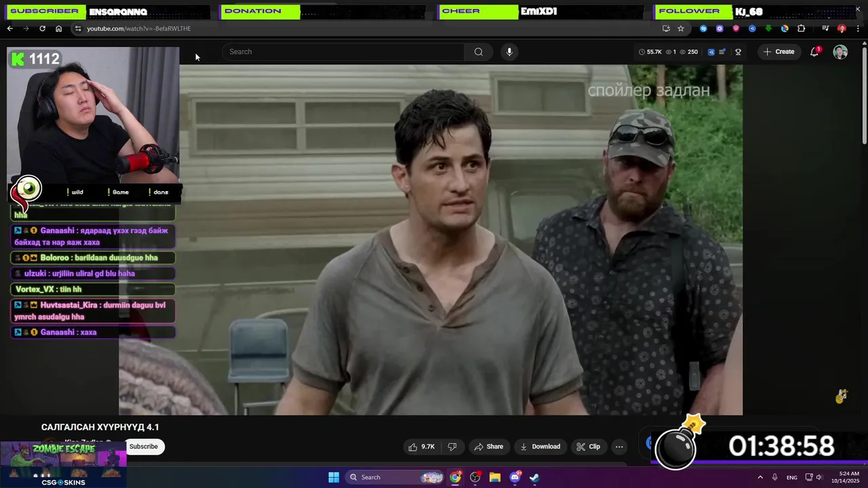Start voice search with the microphone
Image resolution: width=868 pixels, height=488 pixels.
[x=509, y=52]
